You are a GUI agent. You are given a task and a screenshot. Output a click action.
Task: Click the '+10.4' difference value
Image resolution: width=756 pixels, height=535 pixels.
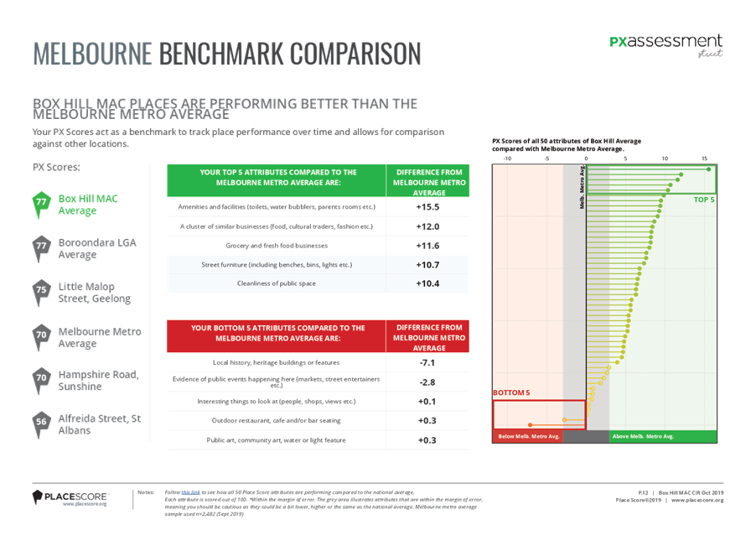427,283
